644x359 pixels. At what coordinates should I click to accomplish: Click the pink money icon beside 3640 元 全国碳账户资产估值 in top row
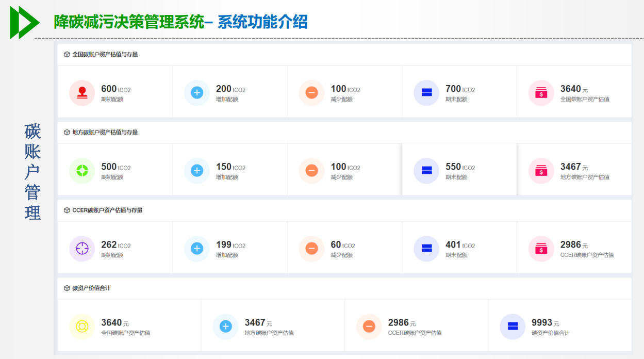[541, 93]
